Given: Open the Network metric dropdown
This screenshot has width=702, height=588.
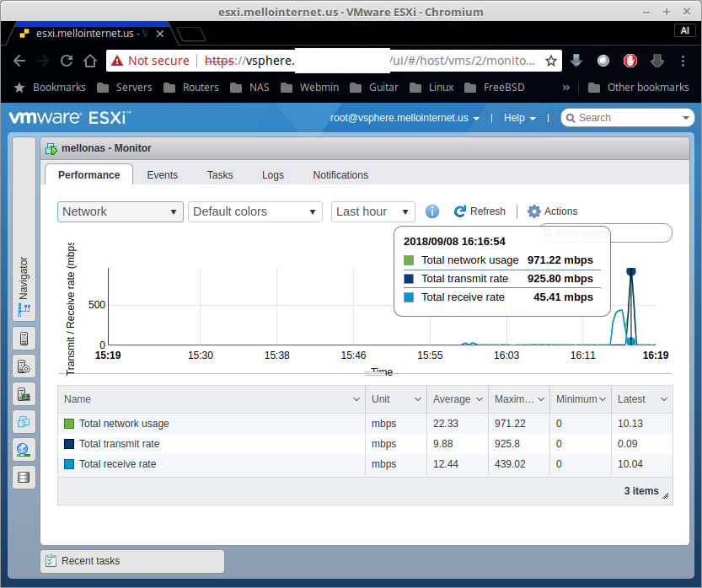Looking at the screenshot, I should click(x=121, y=211).
